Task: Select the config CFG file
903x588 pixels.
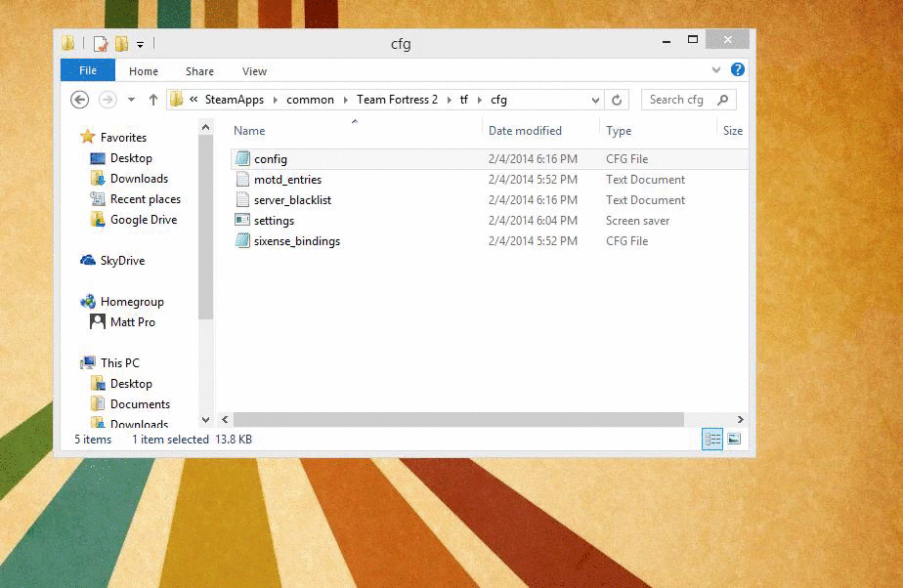Action: 490,159
